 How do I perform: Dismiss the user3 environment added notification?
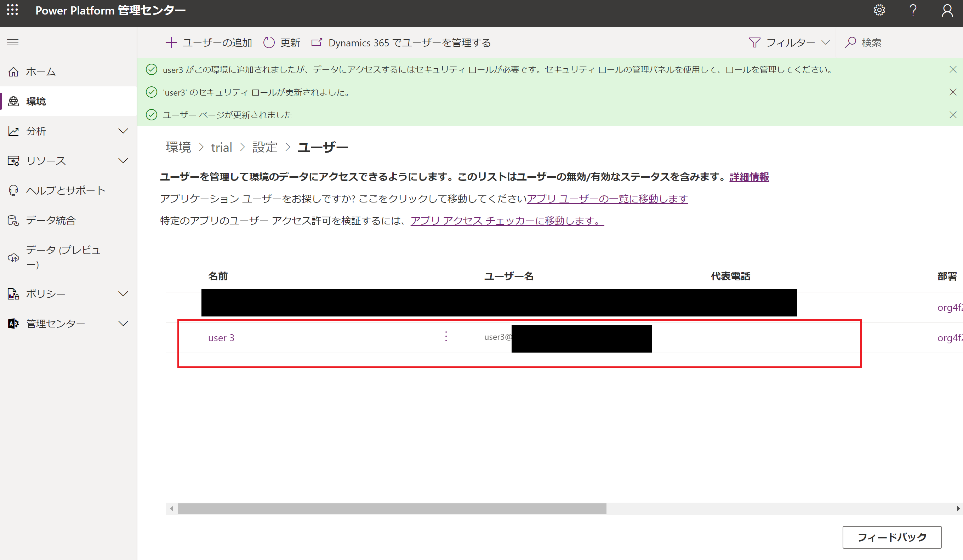(x=953, y=69)
